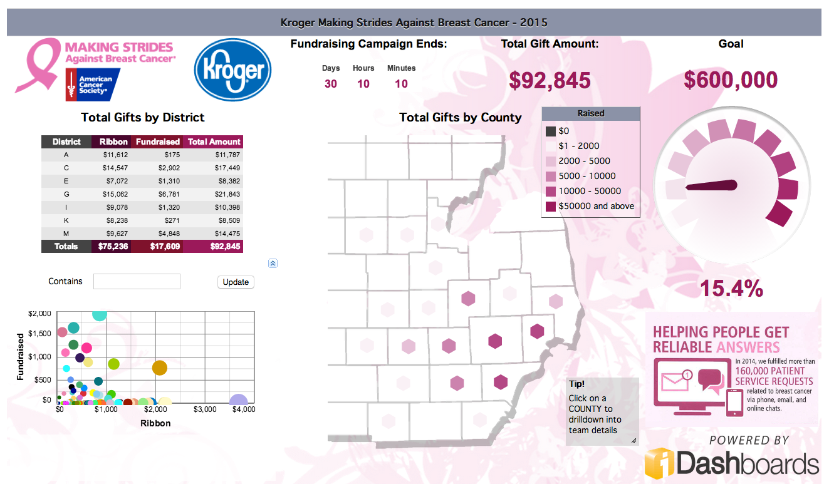Screen dimensions: 829x504
Task: Collapse the table using the double-chevron icon
Action: pyautogui.click(x=273, y=264)
